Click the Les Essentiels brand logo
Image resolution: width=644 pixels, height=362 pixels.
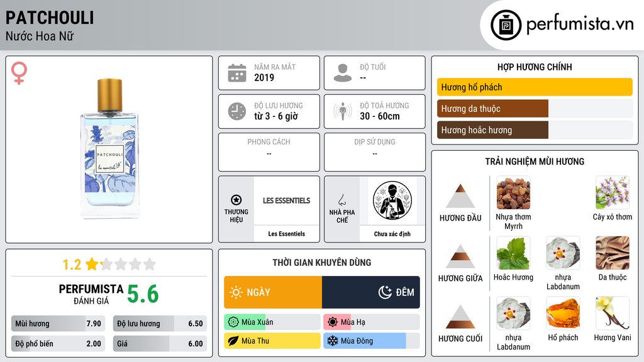tap(287, 200)
